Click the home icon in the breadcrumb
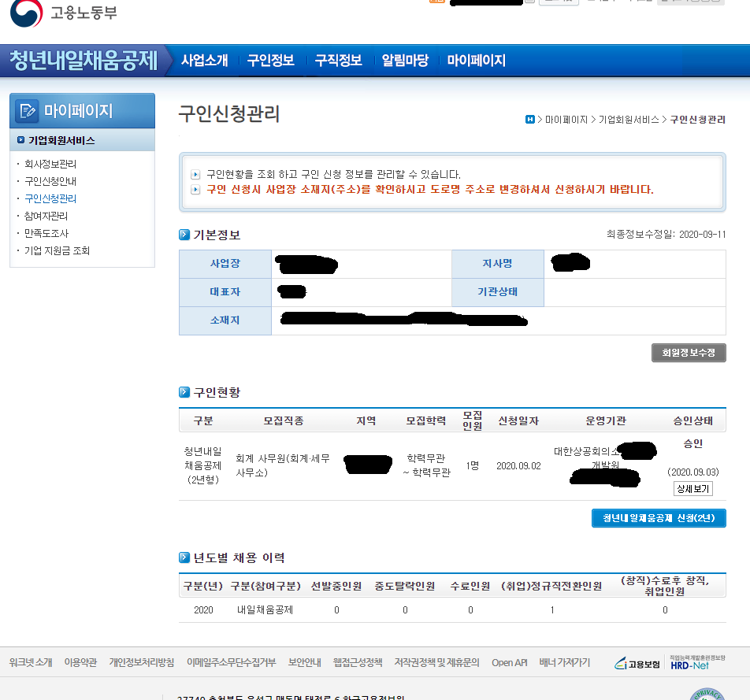750x700 pixels. [x=529, y=119]
